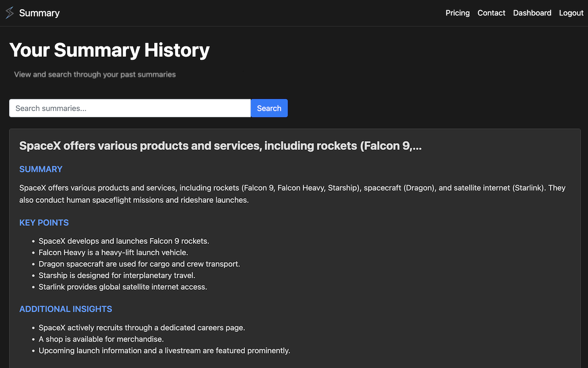
Task: Click the KEY POINTS section heading
Action: (44, 223)
